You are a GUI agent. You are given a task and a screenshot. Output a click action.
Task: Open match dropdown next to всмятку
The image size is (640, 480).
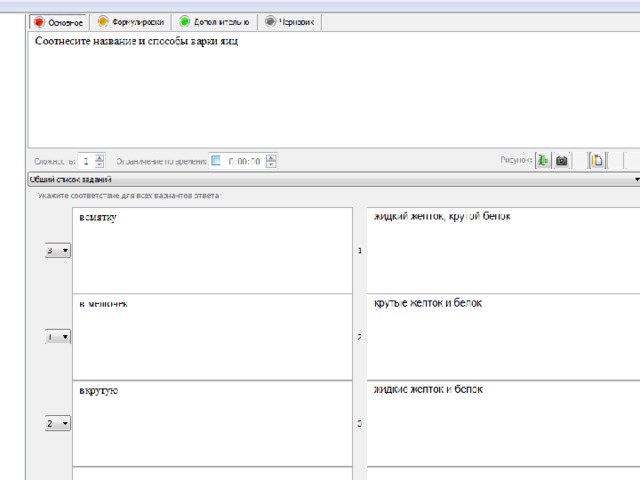click(x=58, y=250)
